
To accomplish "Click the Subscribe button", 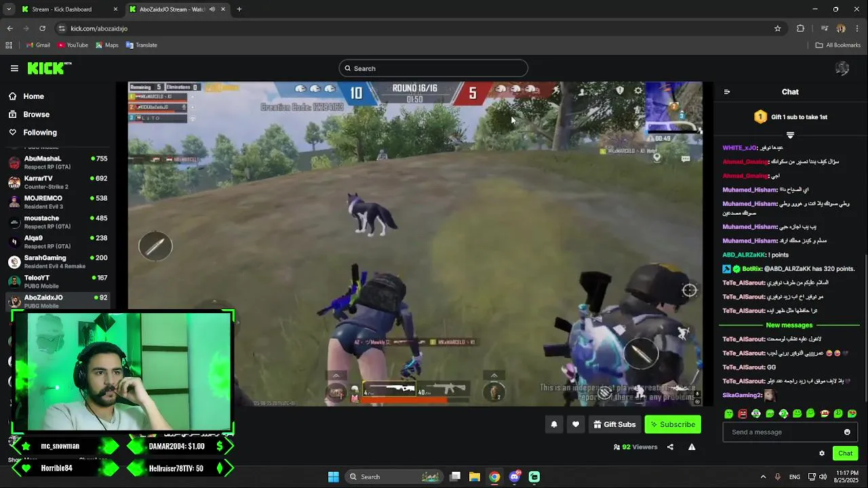I will pyautogui.click(x=673, y=424).
